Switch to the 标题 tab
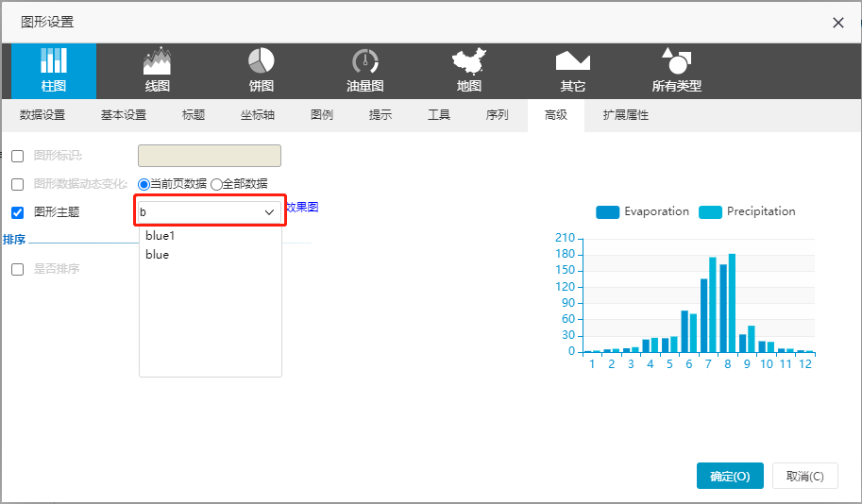Screen dimensions: 862x504 pyautogui.click(x=194, y=115)
